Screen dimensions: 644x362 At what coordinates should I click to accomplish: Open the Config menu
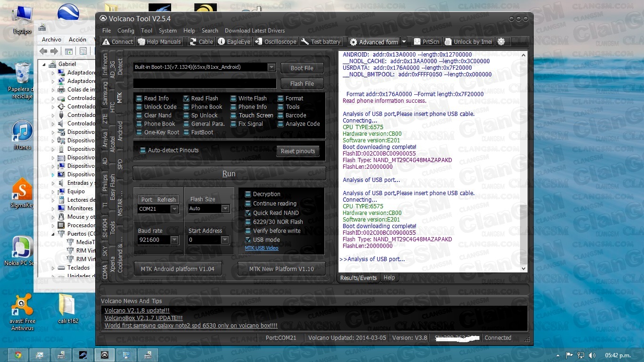pos(126,31)
